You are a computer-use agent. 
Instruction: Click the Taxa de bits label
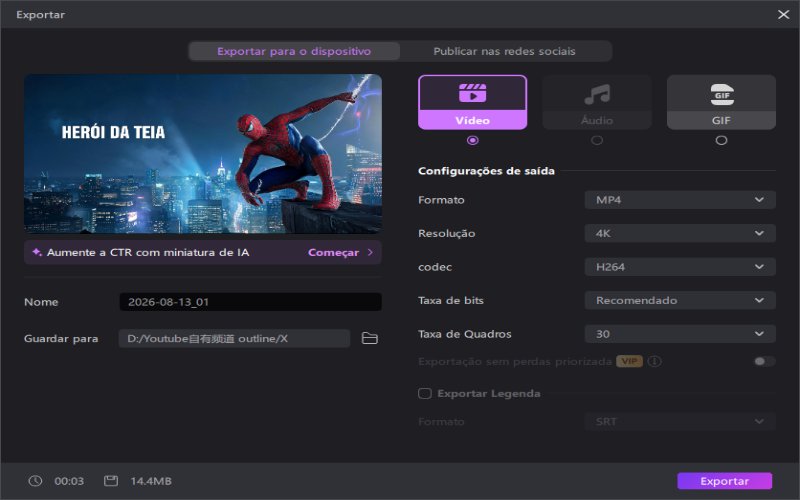(451, 301)
